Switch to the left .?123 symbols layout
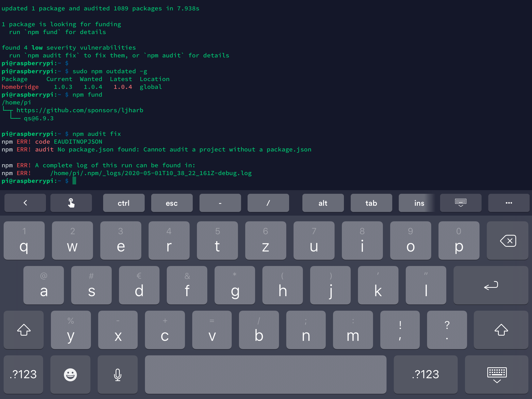This screenshot has height=399, width=532. pos(23,374)
